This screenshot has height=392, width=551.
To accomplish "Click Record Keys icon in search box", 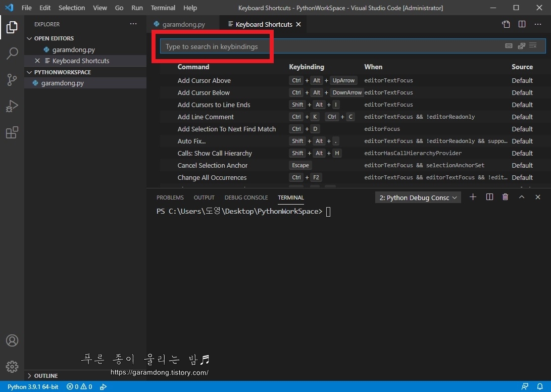I will click(509, 45).
